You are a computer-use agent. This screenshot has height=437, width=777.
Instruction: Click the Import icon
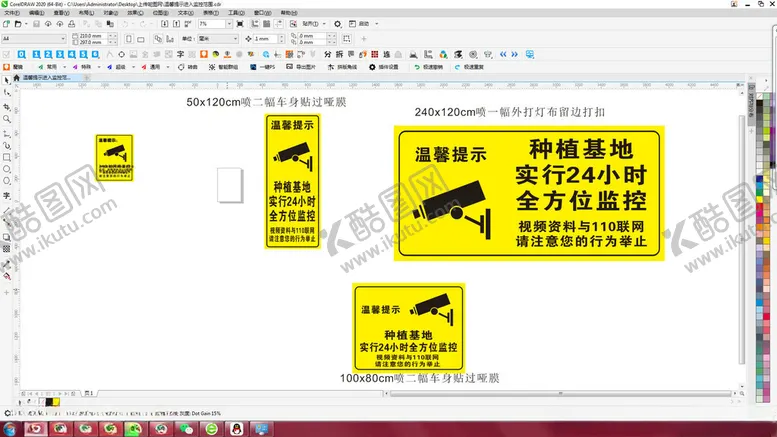click(165, 24)
